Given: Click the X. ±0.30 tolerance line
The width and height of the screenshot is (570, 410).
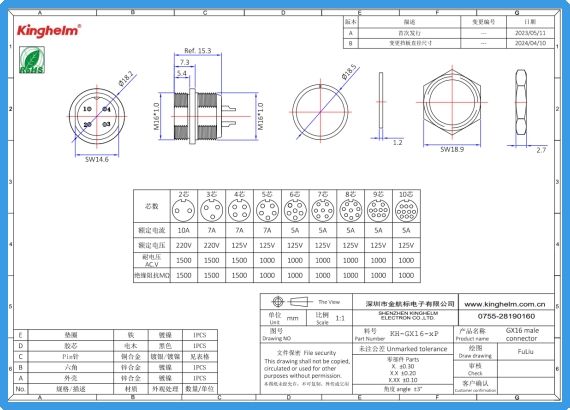Looking at the screenshot, I should 403,366.
